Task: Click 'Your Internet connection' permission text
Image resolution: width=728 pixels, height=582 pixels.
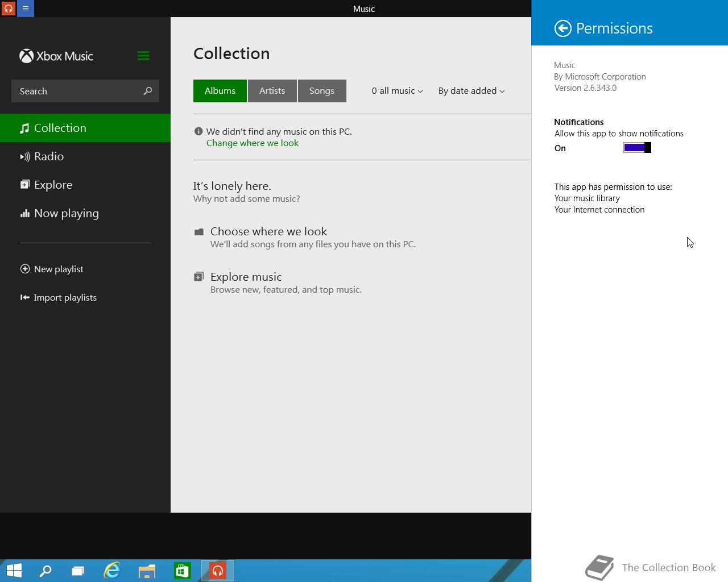Action: pyautogui.click(x=599, y=210)
